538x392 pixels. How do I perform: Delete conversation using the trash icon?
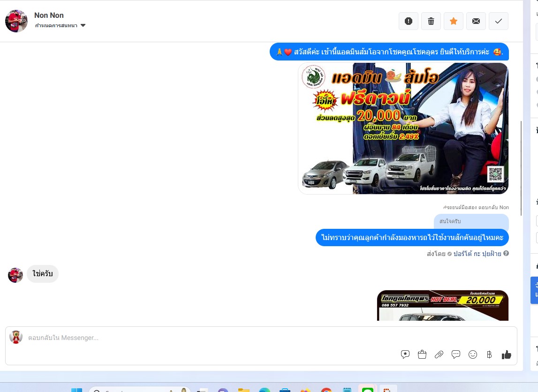431,21
